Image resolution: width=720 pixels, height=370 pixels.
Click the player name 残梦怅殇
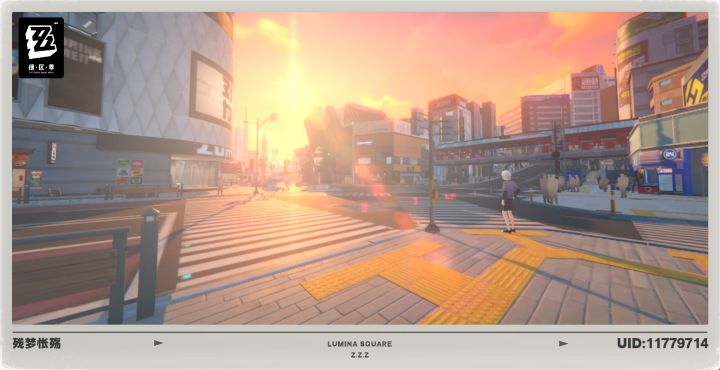[x=37, y=343]
